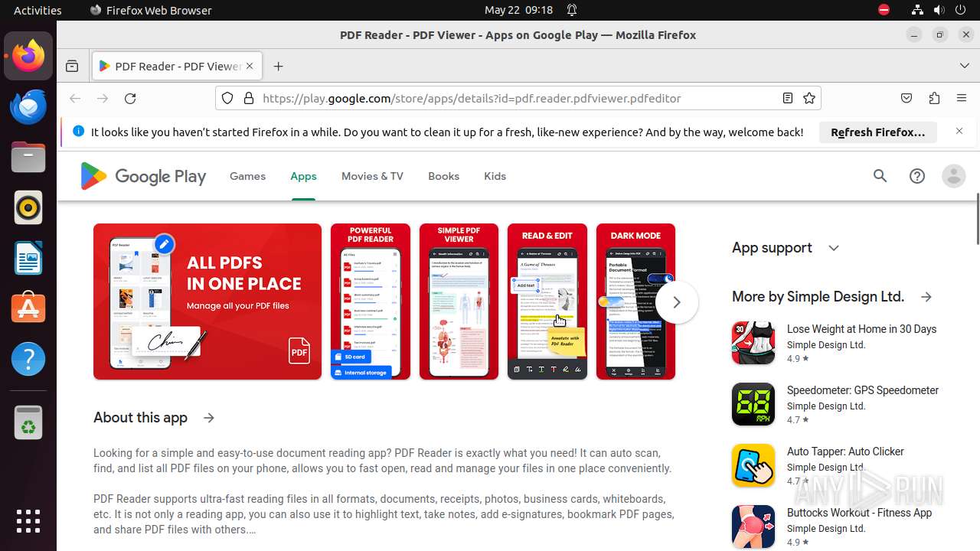Select the PDF Reader browser tab
Viewport: 980px width, 551px height.
click(178, 67)
